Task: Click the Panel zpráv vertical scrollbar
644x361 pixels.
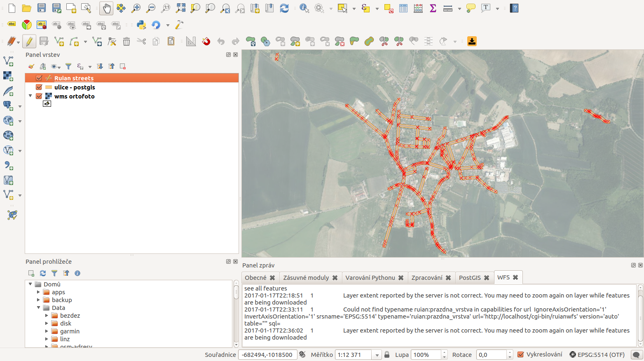Action: pos(641,315)
